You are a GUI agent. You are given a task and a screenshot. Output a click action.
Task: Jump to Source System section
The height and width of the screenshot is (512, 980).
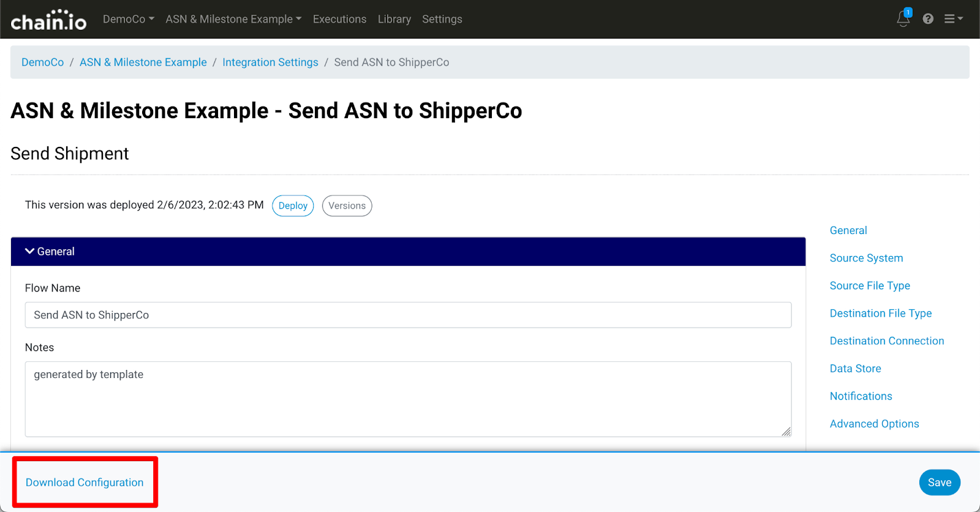(866, 258)
